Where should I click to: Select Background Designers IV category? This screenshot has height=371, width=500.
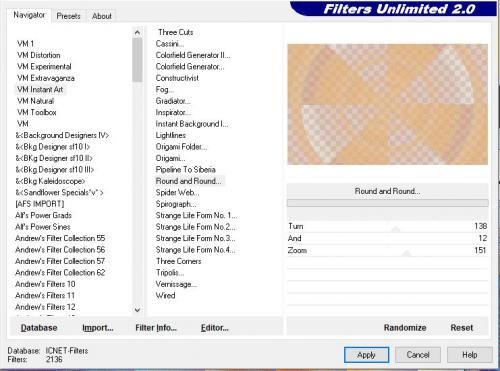[62, 135]
